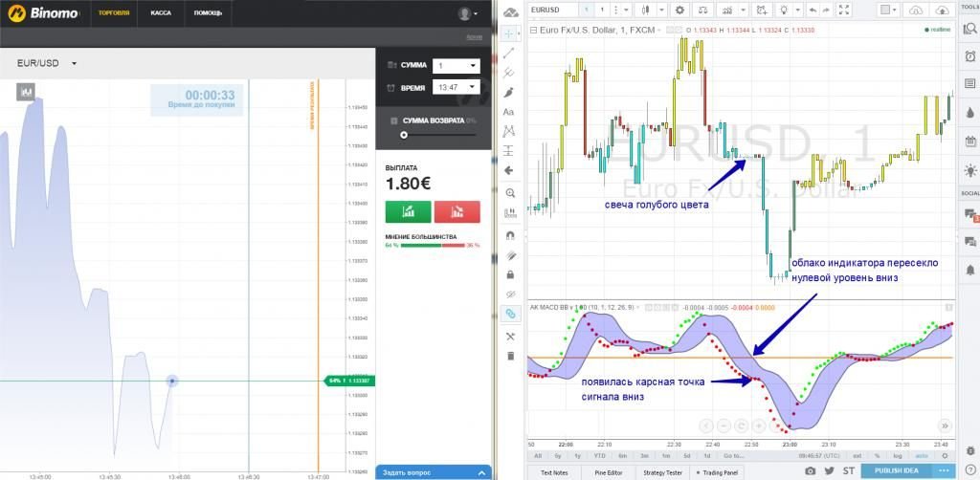
Task: Click the redo arrow
Action: (825, 10)
